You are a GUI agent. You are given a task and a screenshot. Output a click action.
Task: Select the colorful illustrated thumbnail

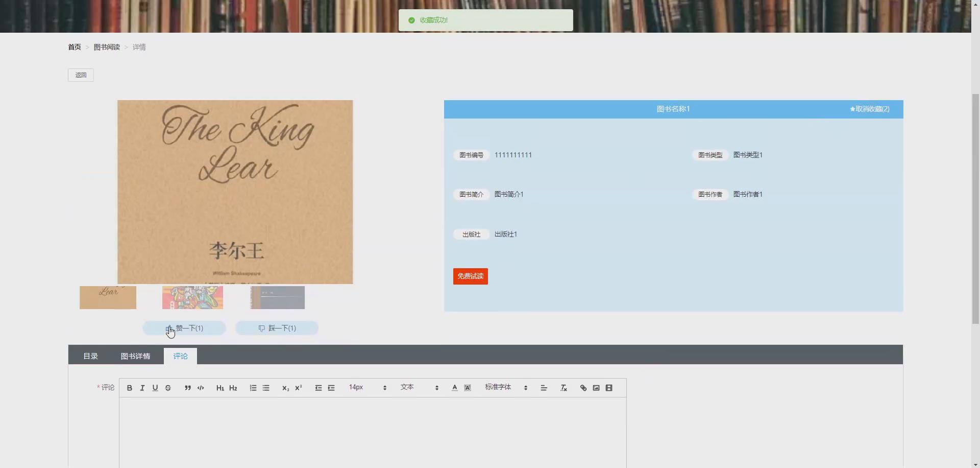pos(192,297)
